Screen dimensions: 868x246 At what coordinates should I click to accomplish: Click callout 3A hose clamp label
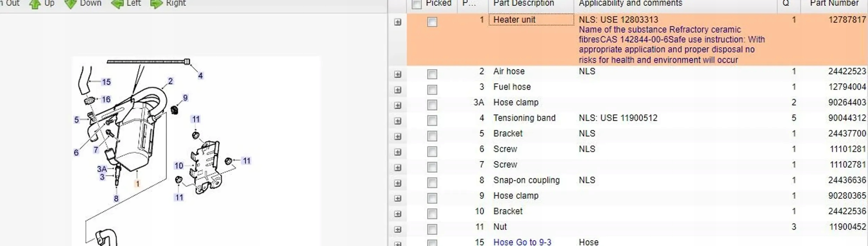(x=102, y=169)
